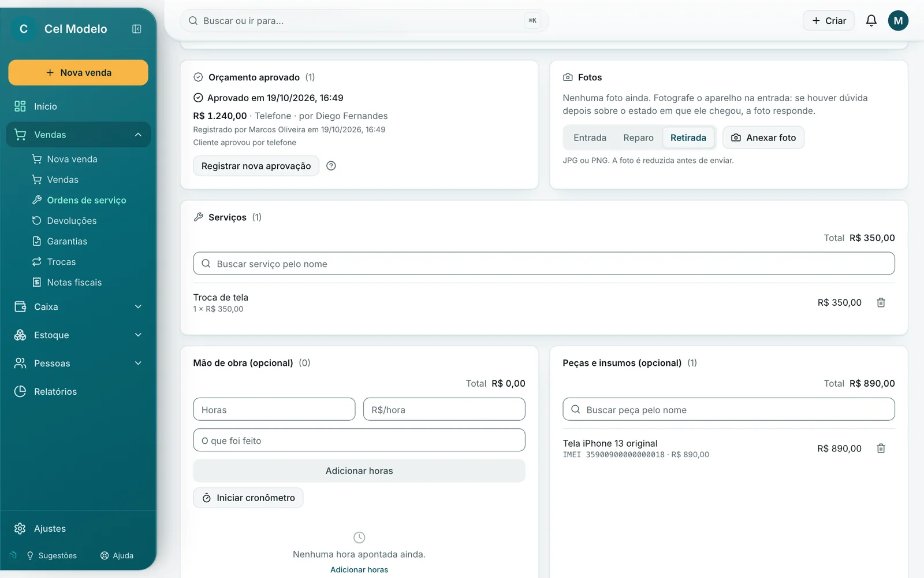Select the Retirada photo tab
The height and width of the screenshot is (578, 924).
pos(688,138)
